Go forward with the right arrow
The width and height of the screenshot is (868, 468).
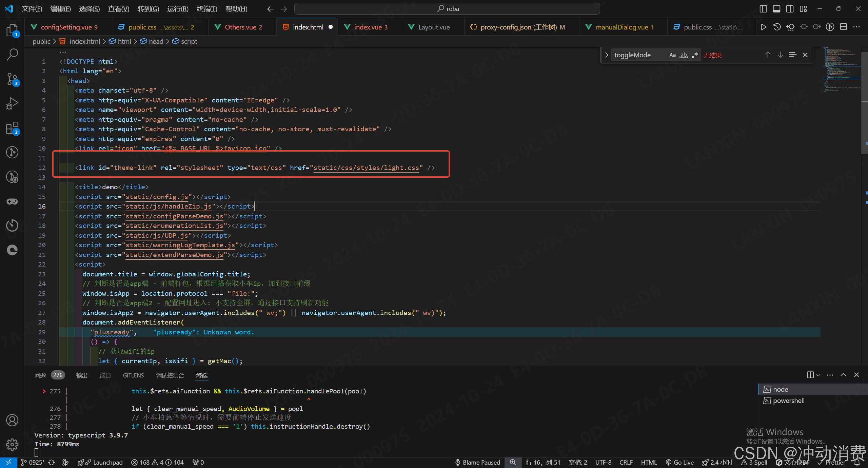284,9
